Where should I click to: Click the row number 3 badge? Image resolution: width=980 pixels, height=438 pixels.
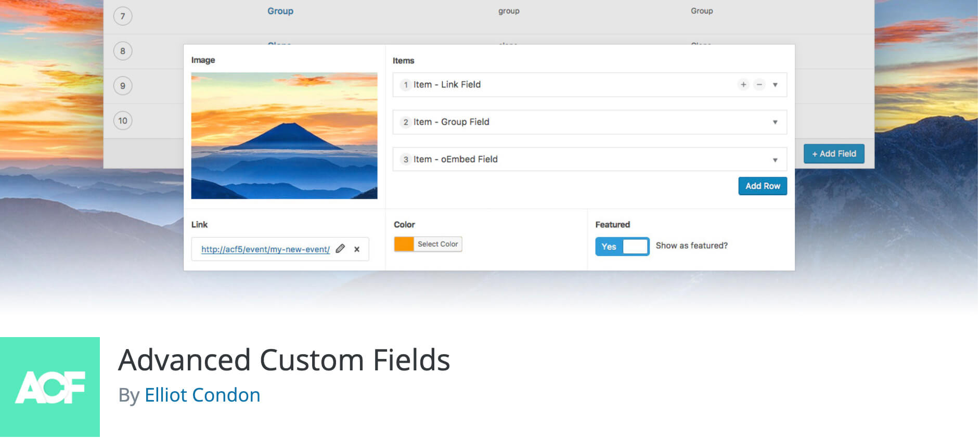click(x=406, y=160)
